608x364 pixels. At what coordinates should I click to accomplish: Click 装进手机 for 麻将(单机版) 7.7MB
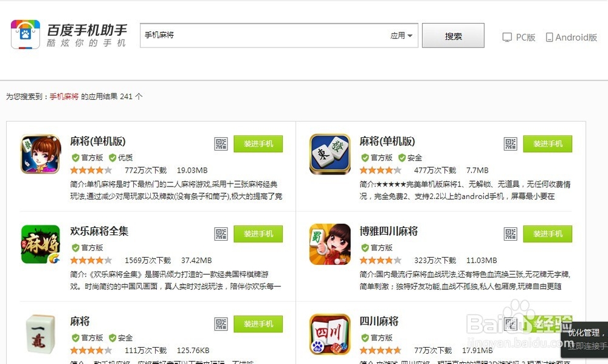click(548, 144)
